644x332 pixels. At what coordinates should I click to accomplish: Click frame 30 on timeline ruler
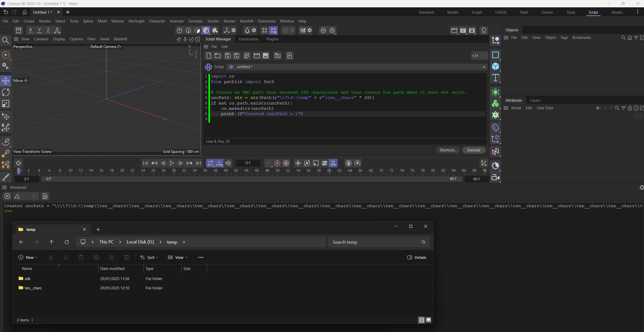tap(174, 171)
